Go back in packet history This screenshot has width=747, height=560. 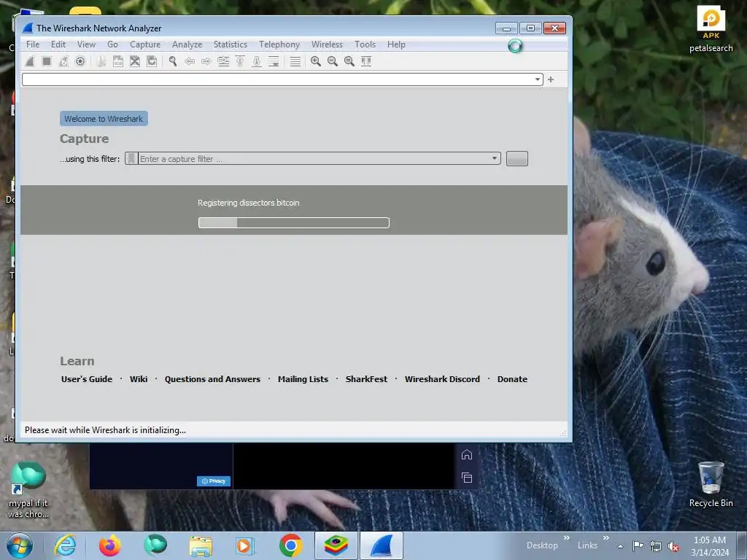(x=190, y=61)
